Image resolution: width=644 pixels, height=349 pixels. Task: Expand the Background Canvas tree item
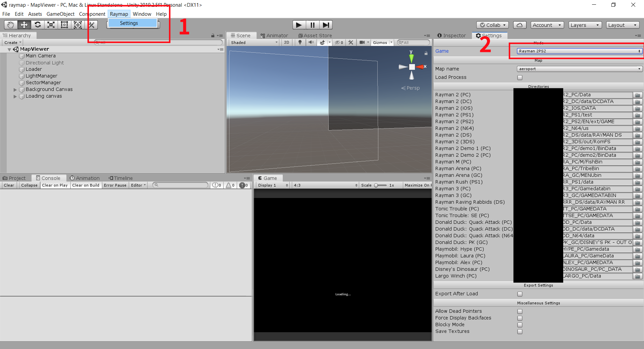click(x=15, y=90)
